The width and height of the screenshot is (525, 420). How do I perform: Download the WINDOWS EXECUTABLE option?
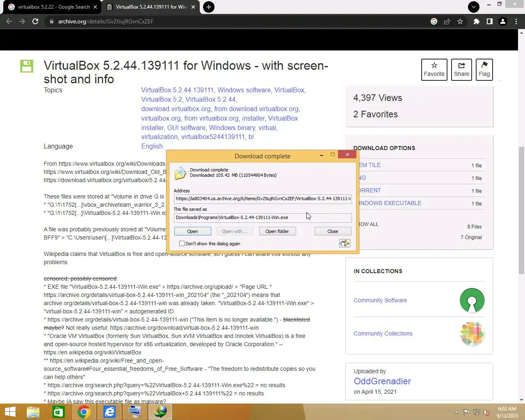390,203
